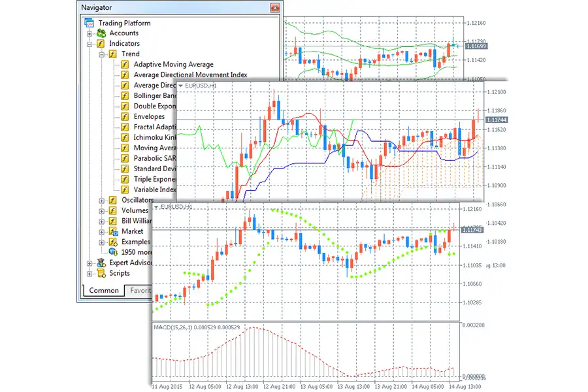The height and width of the screenshot is (392, 588).
Task: Click the Triple Exponential indicator icon
Action: coord(125,179)
